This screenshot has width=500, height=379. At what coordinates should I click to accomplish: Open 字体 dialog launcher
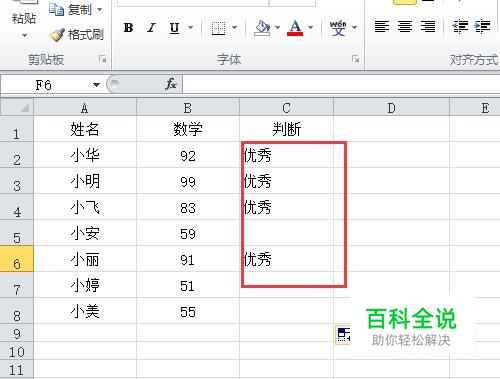pyautogui.click(x=356, y=59)
